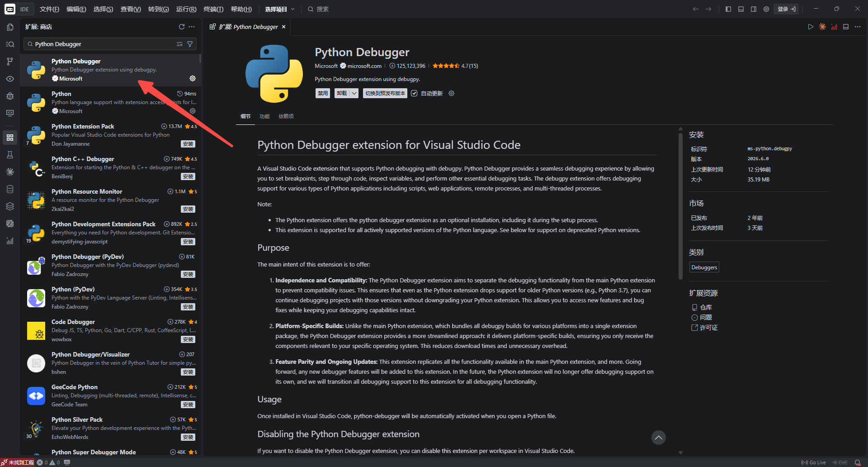Toggle the 自动更新 checkbox
This screenshot has height=467, width=868.
click(x=414, y=93)
